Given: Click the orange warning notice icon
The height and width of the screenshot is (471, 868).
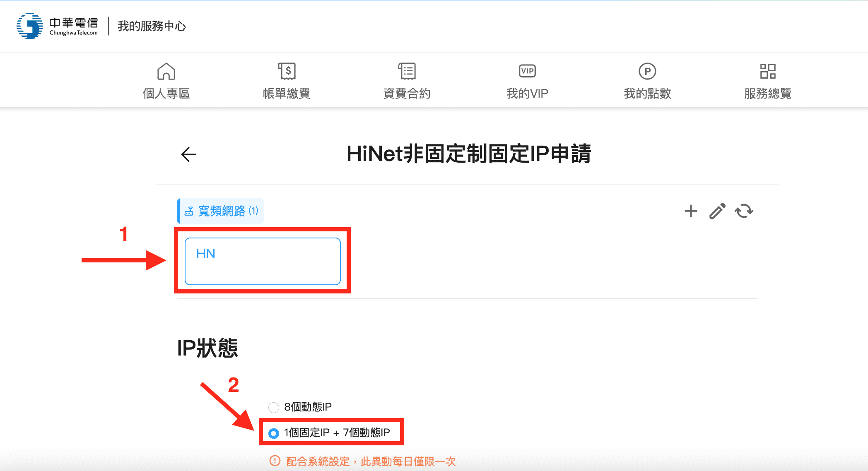Looking at the screenshot, I should pos(275,461).
